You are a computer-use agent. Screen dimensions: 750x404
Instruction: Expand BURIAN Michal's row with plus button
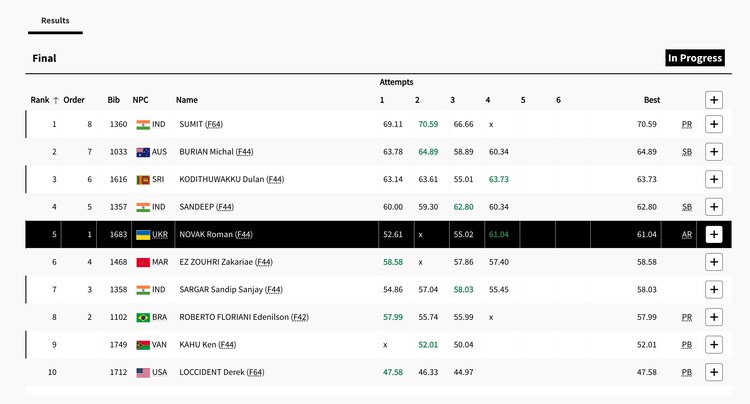(713, 152)
